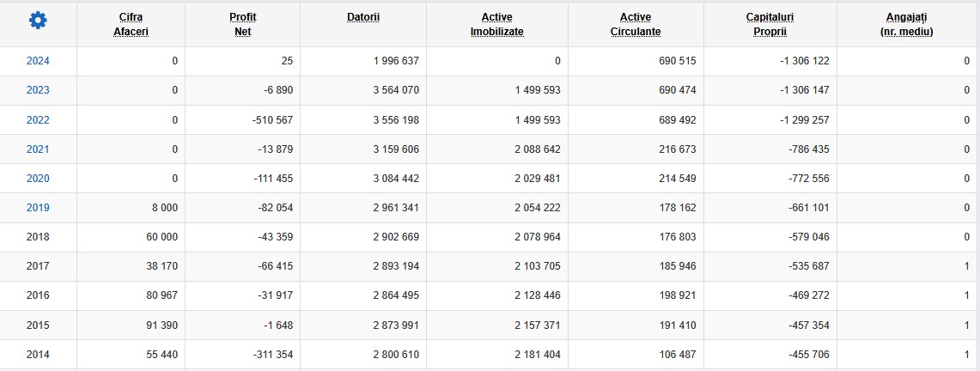
Task: Click Cifra Afaceri value 8 000
Action: click(x=164, y=208)
